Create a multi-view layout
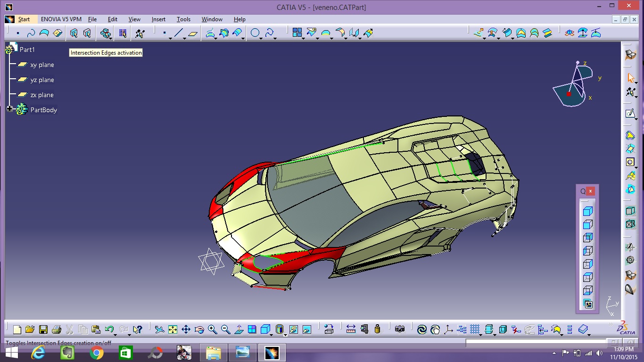Viewport: 644px width, 362px height. click(252, 329)
